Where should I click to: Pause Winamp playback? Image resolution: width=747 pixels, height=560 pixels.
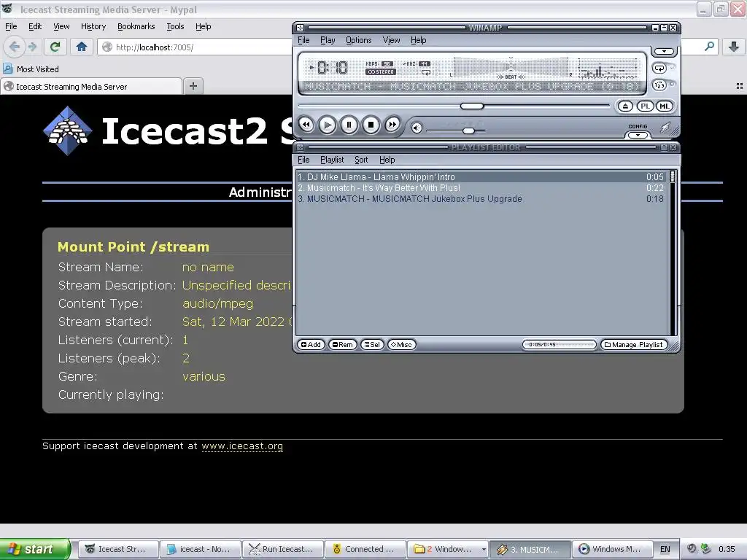click(349, 125)
